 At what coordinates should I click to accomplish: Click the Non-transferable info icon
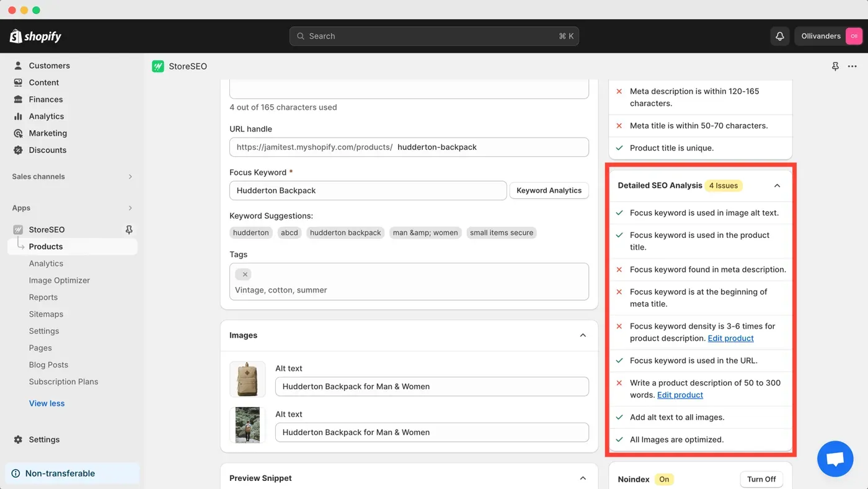pyautogui.click(x=15, y=474)
